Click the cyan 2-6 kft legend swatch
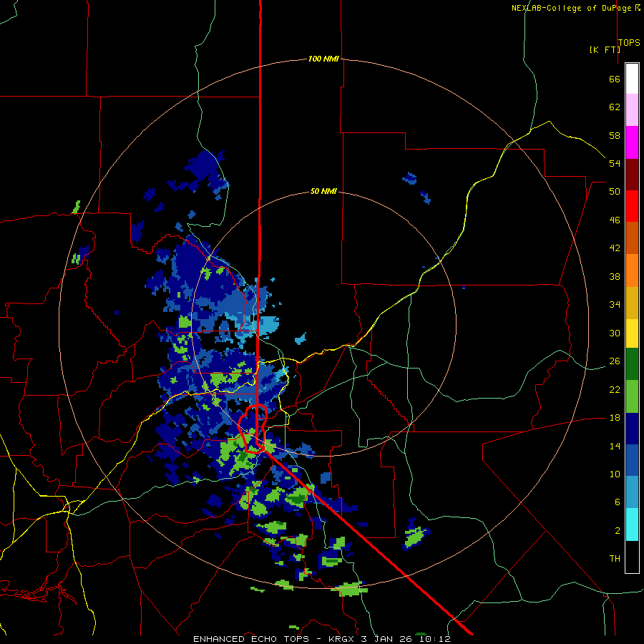The width and height of the screenshot is (644, 644). click(632, 525)
